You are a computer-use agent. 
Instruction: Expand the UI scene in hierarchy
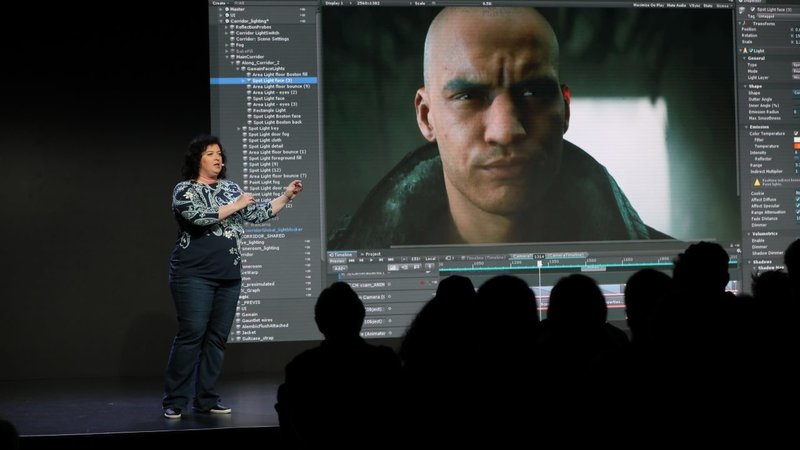tap(221, 15)
